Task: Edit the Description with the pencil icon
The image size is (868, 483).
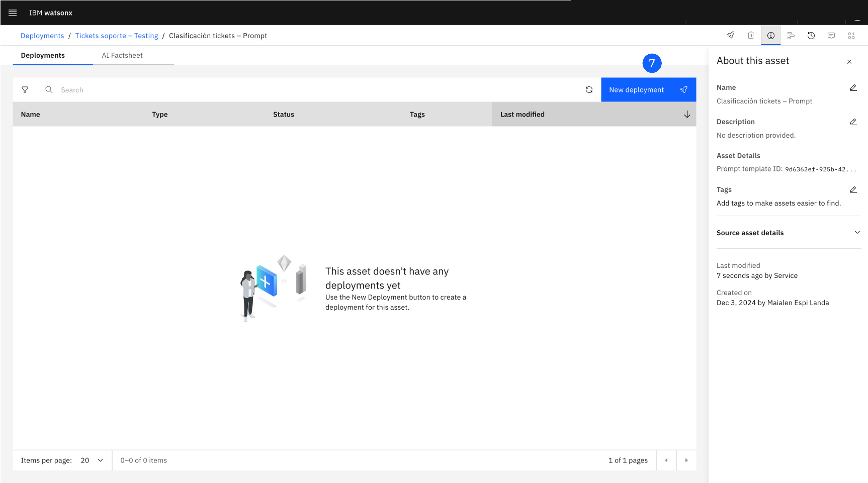Action: click(x=853, y=122)
